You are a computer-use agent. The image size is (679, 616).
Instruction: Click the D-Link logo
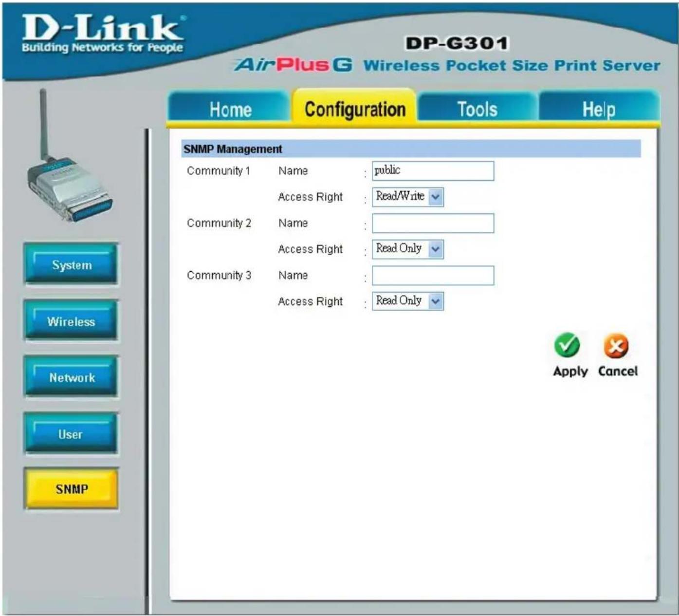103,33
